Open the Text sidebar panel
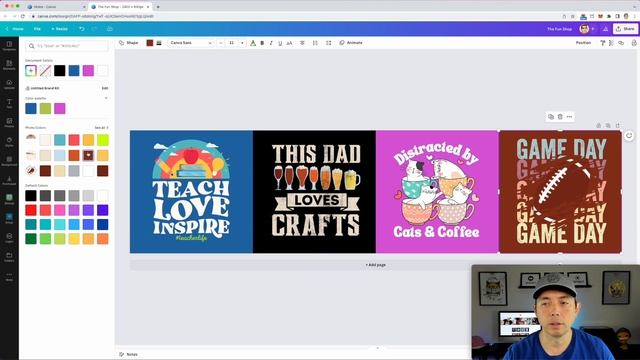Viewport: 640px width, 360px height. (9, 103)
